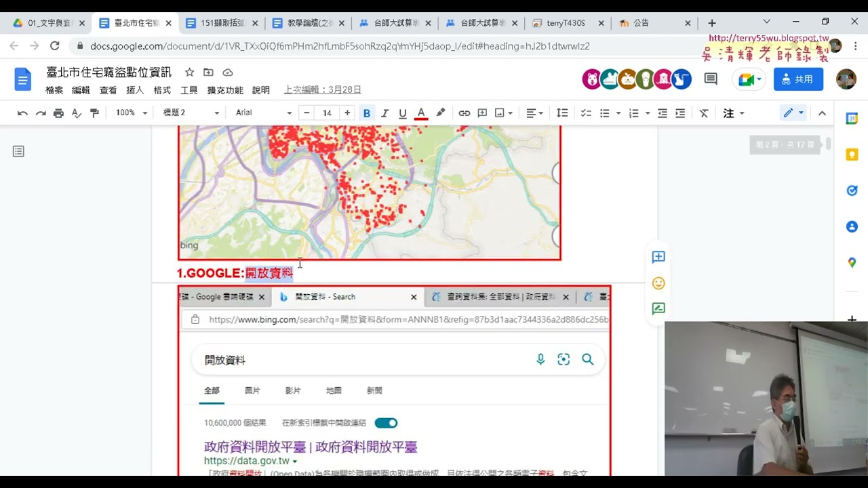Screen dimensions: 868x488
Task: Open the paragraph style dropdown
Action: click(191, 113)
